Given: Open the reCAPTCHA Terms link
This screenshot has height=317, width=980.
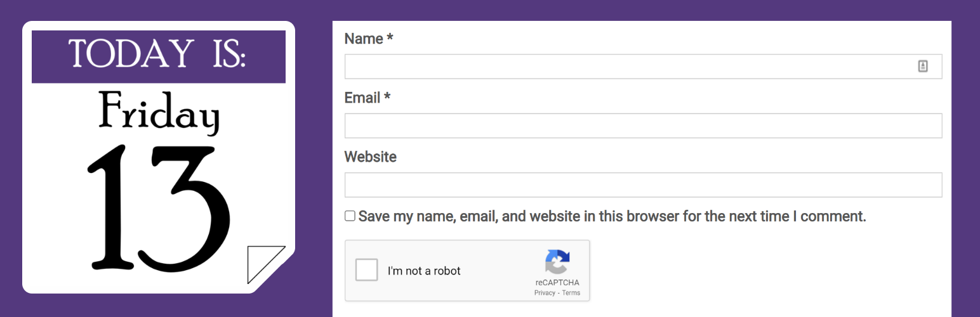Looking at the screenshot, I should (571, 293).
